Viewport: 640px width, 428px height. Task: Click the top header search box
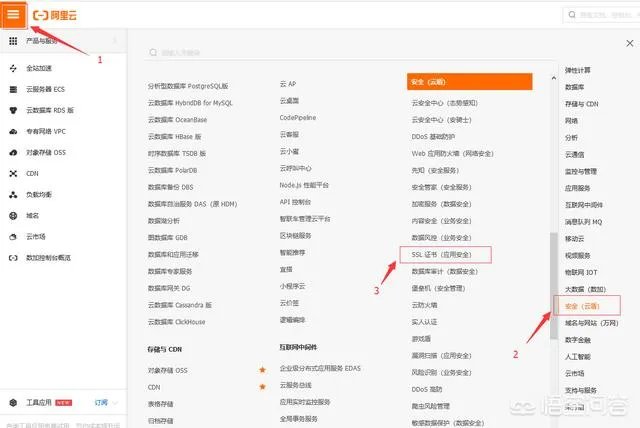pos(601,15)
